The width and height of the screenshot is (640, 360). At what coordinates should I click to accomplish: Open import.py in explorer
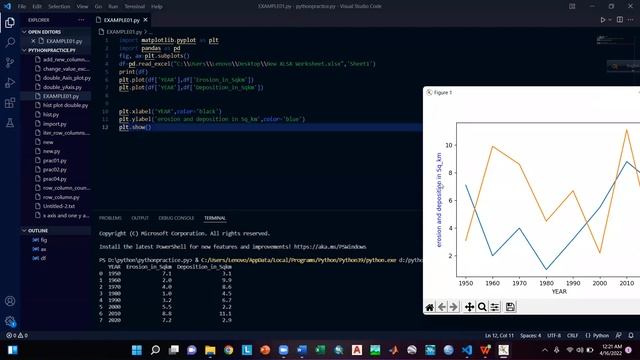coord(56,124)
